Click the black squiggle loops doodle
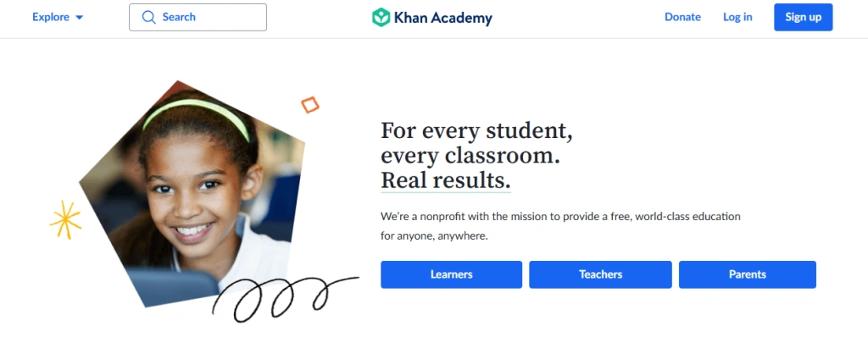 point(285,299)
